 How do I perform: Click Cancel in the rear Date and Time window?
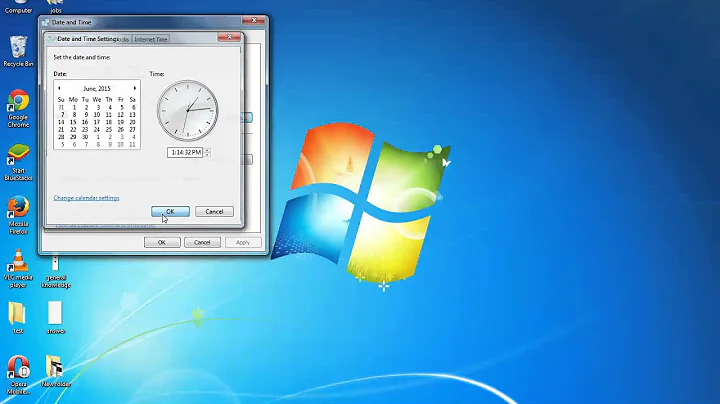pos(202,242)
